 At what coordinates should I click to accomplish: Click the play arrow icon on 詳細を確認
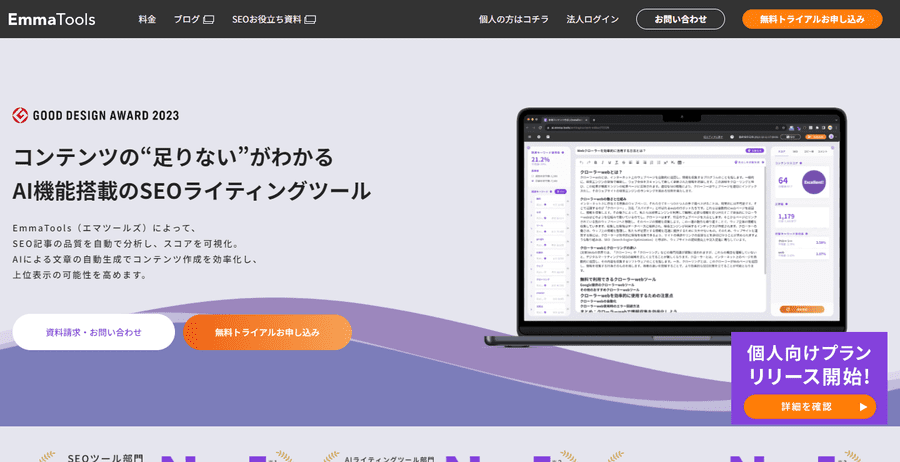863,407
